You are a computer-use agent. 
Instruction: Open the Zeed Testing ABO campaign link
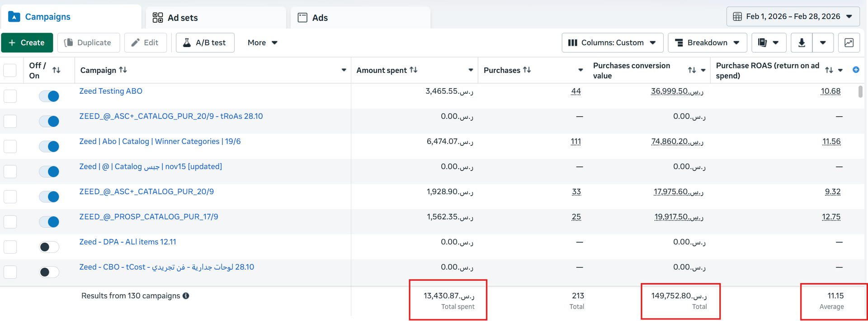111,91
